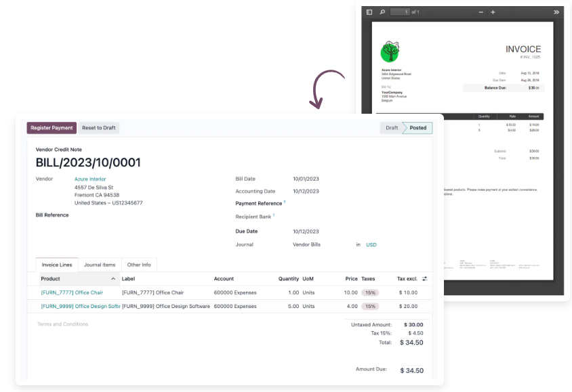Open the Other Info tab

[x=139, y=264]
